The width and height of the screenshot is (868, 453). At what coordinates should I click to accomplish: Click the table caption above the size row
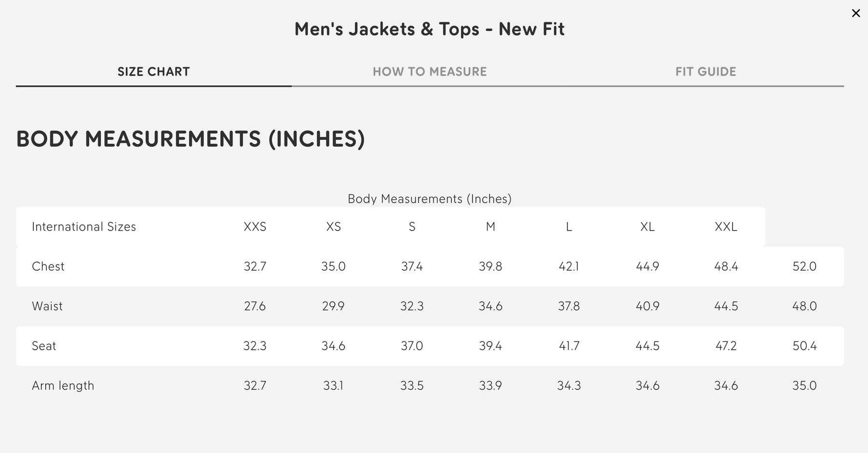coord(429,199)
